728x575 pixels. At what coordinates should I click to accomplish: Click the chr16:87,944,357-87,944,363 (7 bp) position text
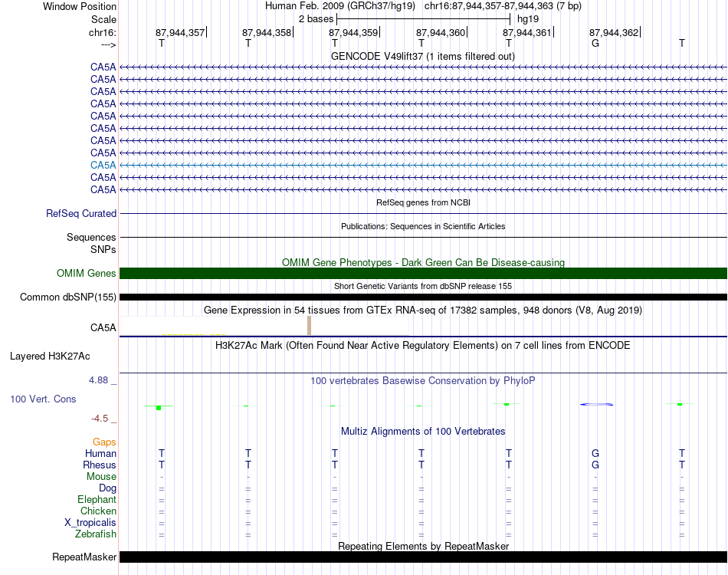503,6
